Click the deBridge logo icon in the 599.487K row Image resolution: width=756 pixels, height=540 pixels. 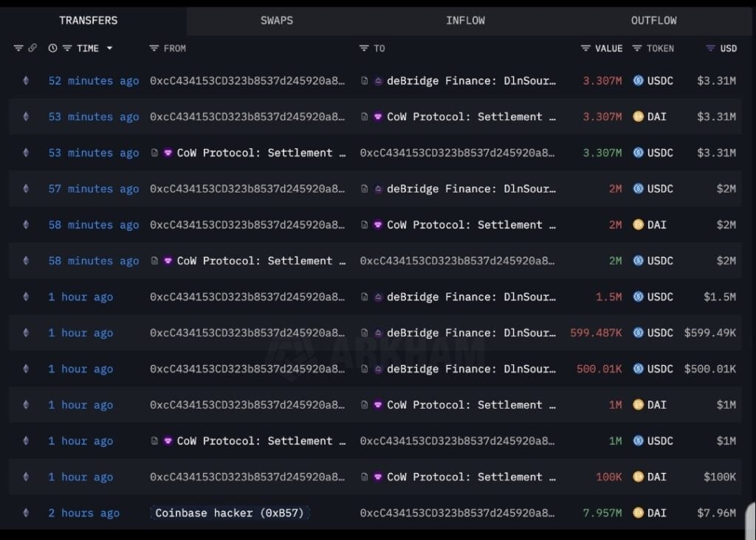click(x=378, y=333)
